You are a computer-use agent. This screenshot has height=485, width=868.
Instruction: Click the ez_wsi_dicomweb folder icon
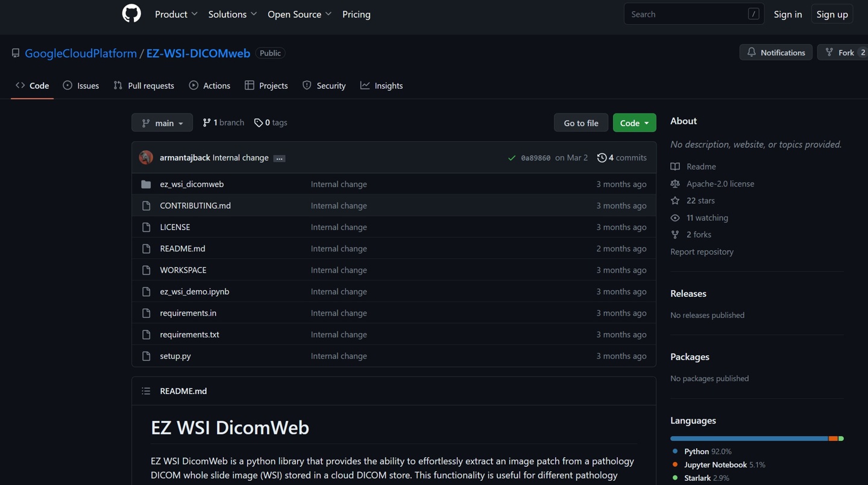click(146, 184)
